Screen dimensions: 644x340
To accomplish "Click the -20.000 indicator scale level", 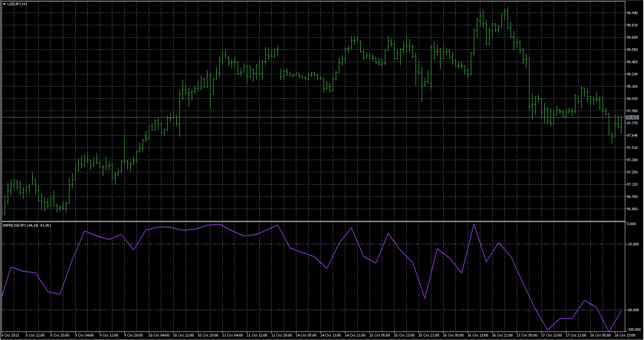I will (x=633, y=244).
